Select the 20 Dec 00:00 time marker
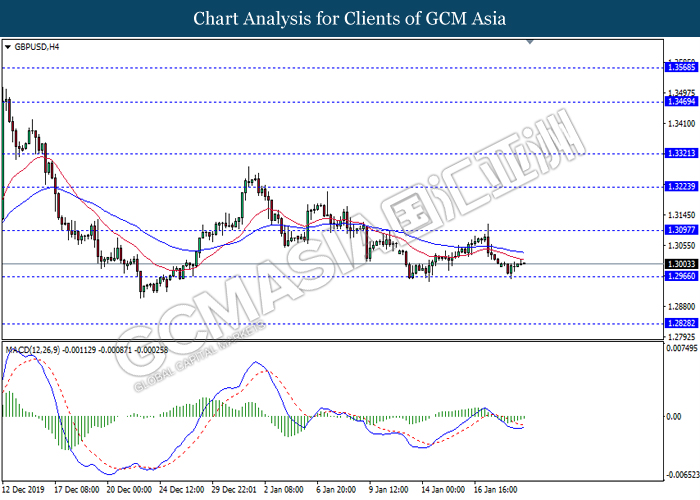Image resolution: width=700 pixels, height=500 pixels. (128, 491)
